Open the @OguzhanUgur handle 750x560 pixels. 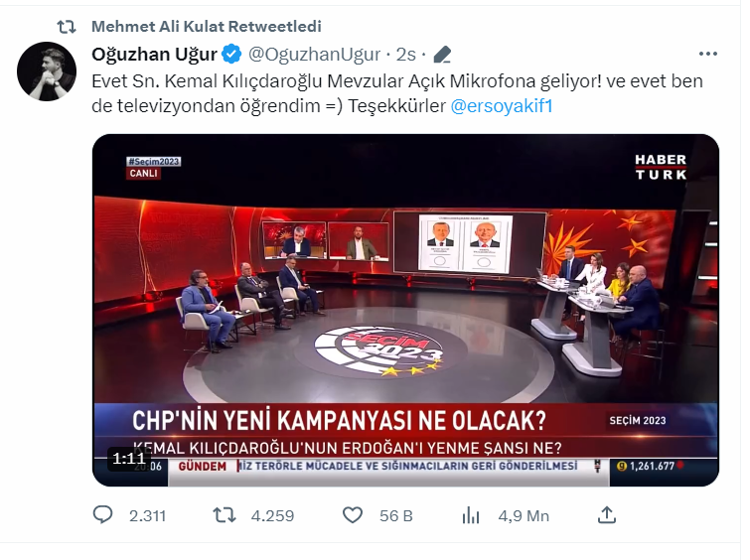click(314, 55)
